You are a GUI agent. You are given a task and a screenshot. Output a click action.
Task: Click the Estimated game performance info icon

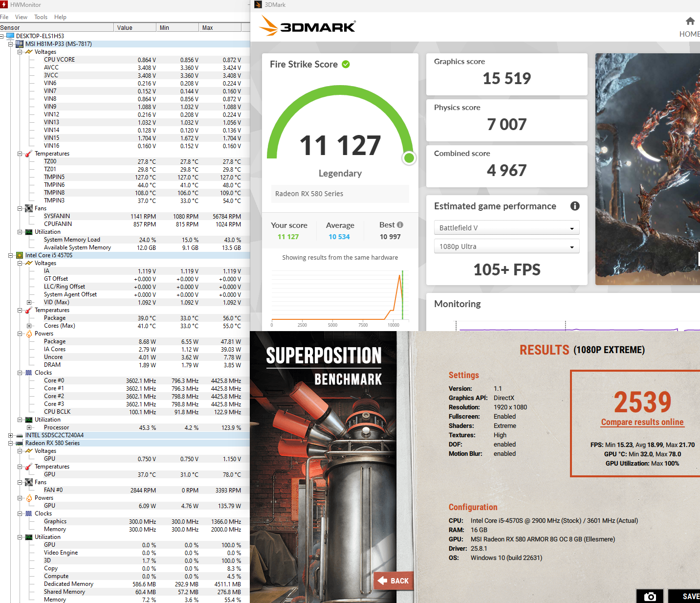pos(575,206)
